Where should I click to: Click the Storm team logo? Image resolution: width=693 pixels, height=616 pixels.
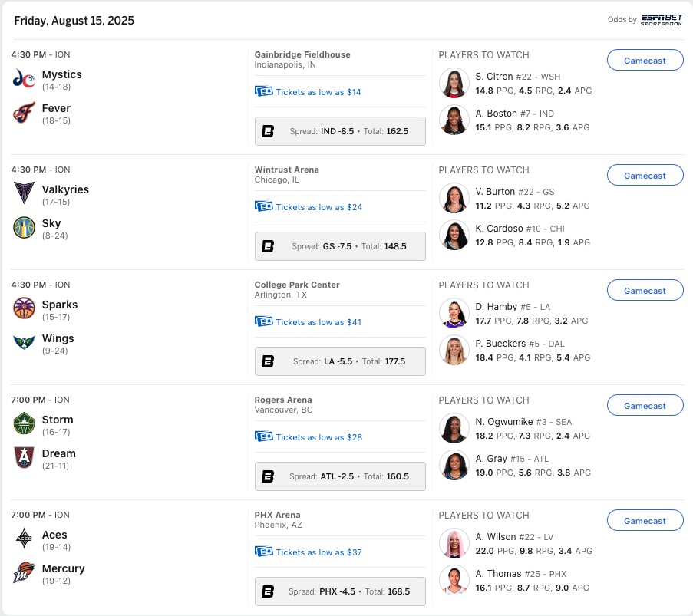point(24,424)
